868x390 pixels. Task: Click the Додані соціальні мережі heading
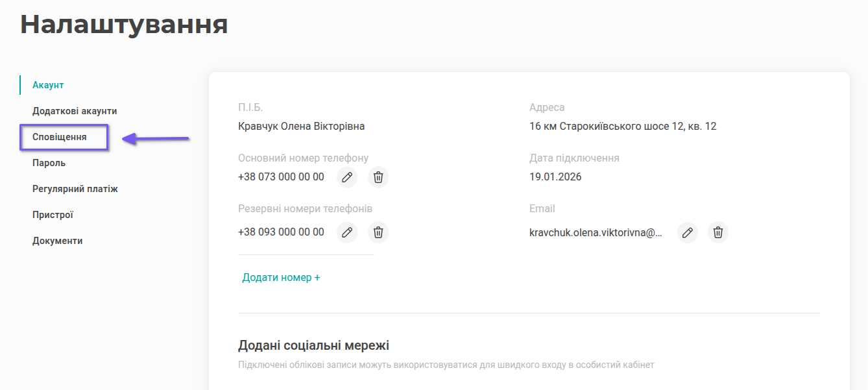[313, 345]
